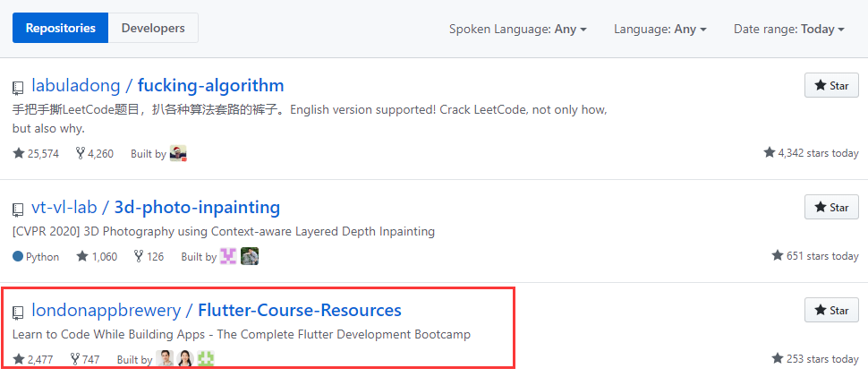Click the LeetCode description of fucking-algorithm

click(310, 118)
